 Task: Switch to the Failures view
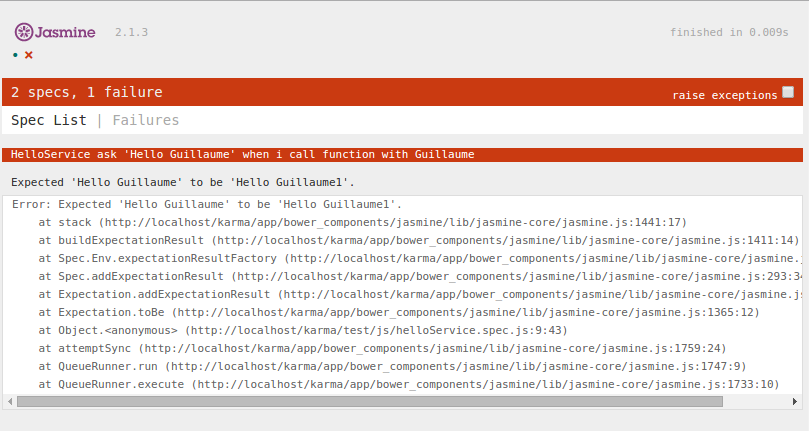click(x=145, y=120)
